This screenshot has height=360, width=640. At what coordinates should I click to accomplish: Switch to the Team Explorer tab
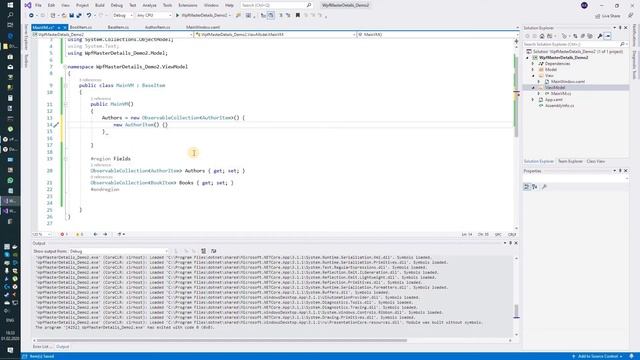coord(570,161)
